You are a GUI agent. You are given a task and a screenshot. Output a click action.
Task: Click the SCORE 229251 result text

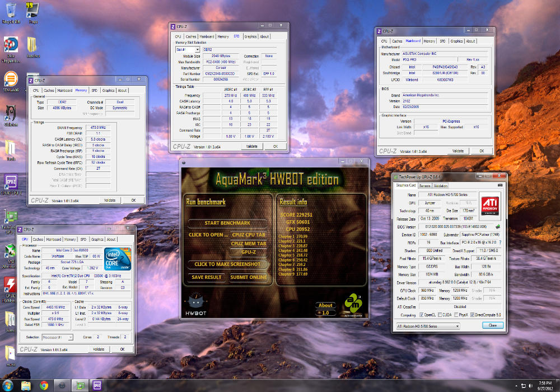(296, 215)
